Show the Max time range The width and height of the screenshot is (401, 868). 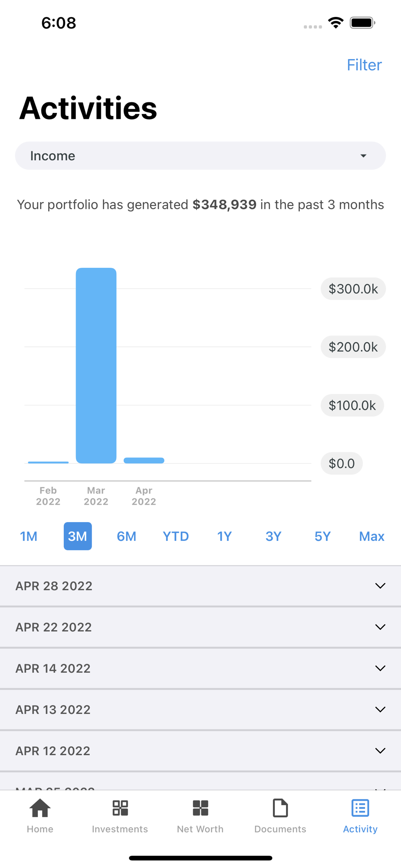point(371,536)
